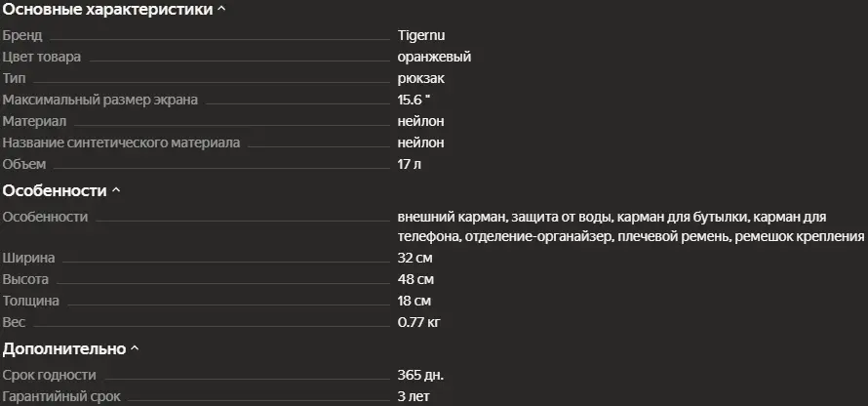Click the Tigernu brand value
The image size is (868, 406).
coord(422,35)
